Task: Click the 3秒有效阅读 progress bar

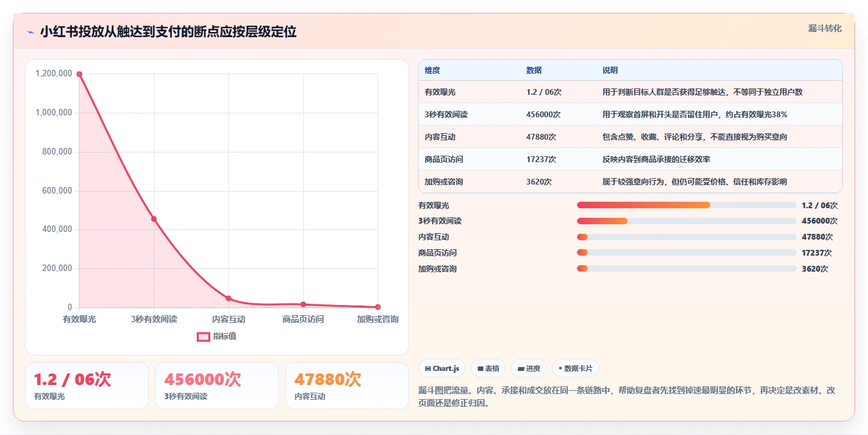Action: tap(687, 221)
